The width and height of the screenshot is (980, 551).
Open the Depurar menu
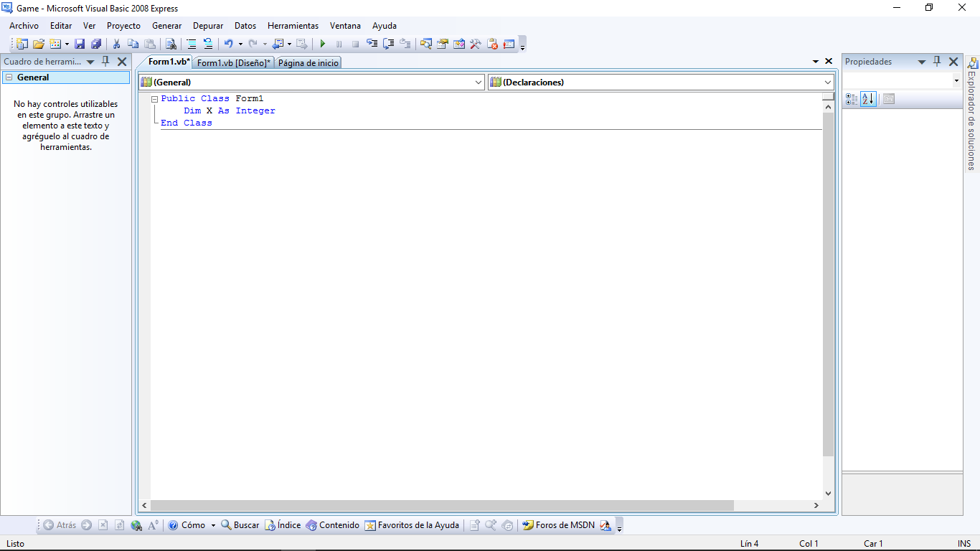pos(208,25)
